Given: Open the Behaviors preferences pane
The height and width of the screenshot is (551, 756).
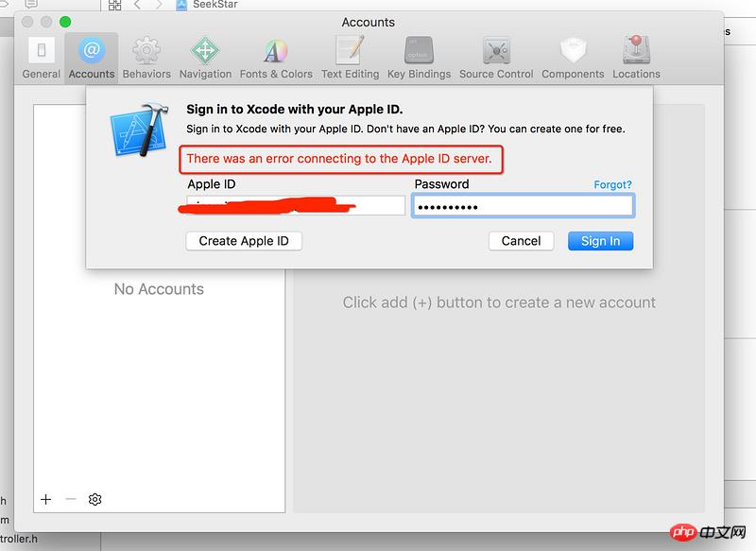Looking at the screenshot, I should (x=146, y=58).
